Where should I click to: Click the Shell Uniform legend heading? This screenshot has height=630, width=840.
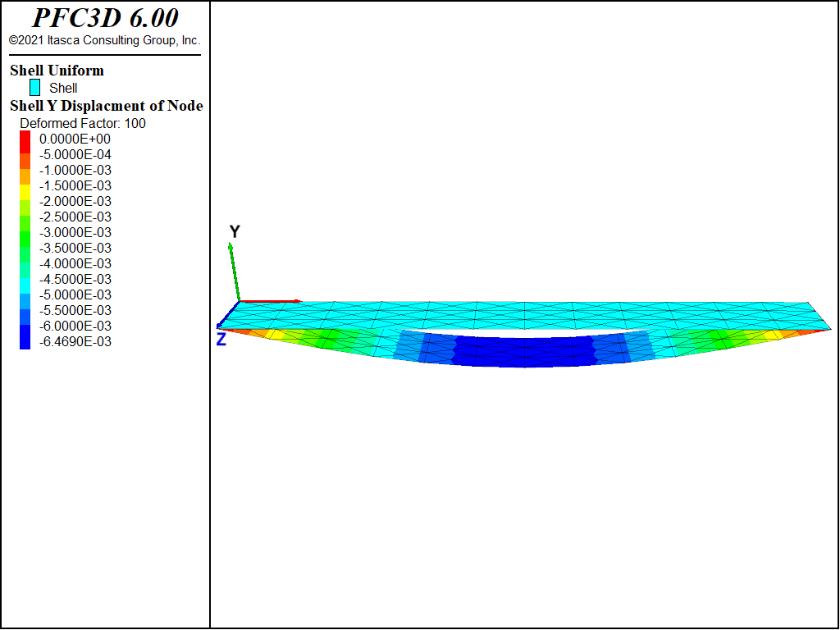57,71
